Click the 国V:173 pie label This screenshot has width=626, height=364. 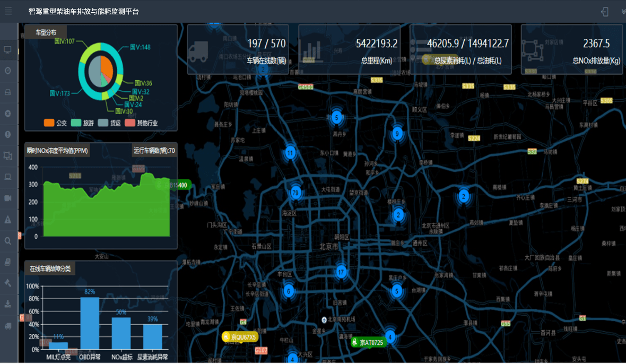click(x=60, y=93)
